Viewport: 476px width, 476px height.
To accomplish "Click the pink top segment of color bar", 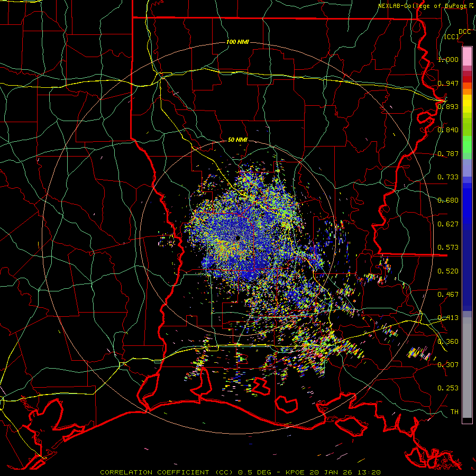I will point(467,57).
